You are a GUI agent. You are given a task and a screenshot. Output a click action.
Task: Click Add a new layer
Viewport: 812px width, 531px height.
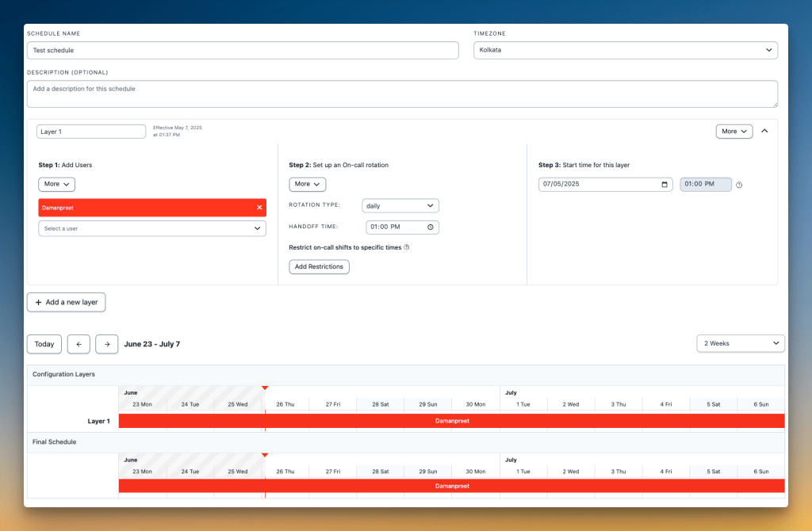point(66,302)
